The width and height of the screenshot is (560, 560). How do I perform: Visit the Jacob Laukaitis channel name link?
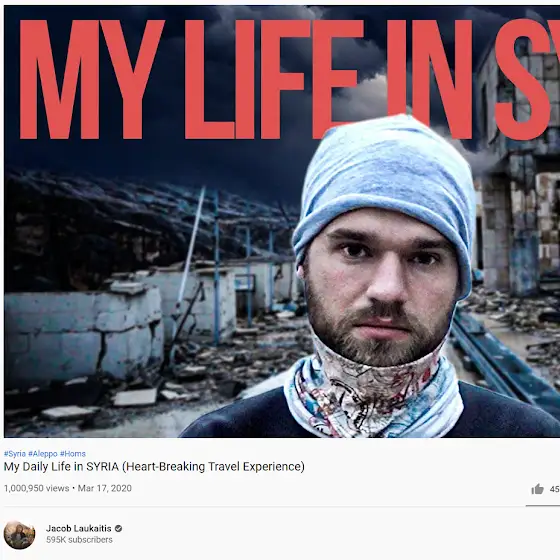79,528
